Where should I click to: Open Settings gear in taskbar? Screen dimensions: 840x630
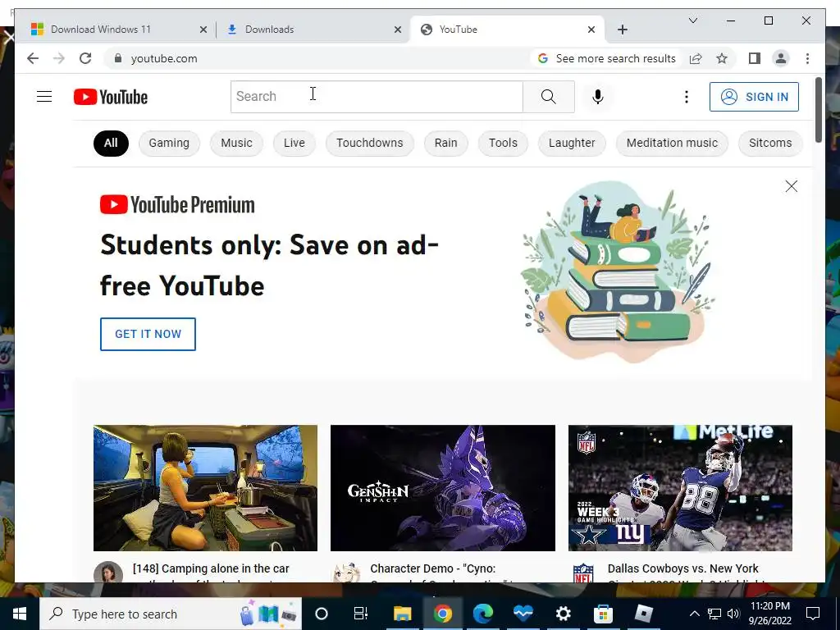point(563,614)
